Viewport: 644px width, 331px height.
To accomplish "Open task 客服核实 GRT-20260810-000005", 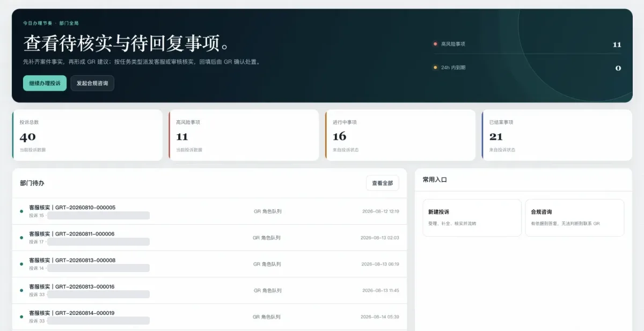I will click(x=209, y=211).
